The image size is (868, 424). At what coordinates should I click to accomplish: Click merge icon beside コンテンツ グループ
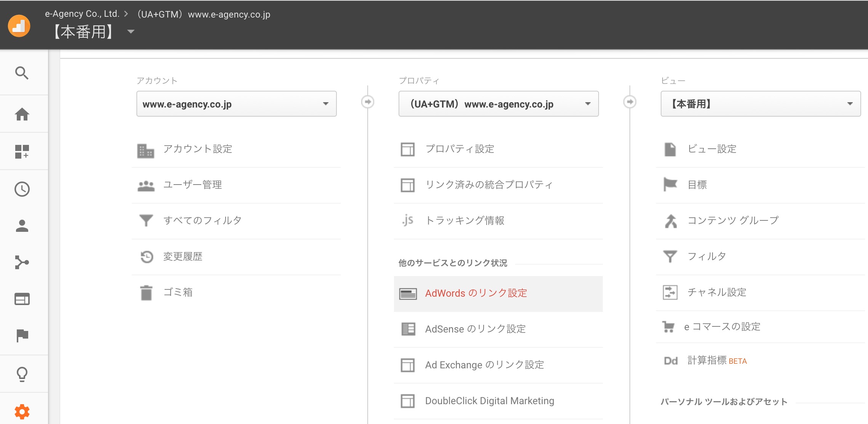671,221
